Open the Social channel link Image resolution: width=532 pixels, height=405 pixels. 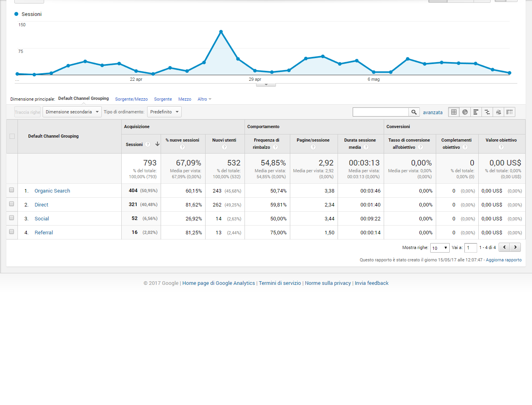tap(42, 219)
